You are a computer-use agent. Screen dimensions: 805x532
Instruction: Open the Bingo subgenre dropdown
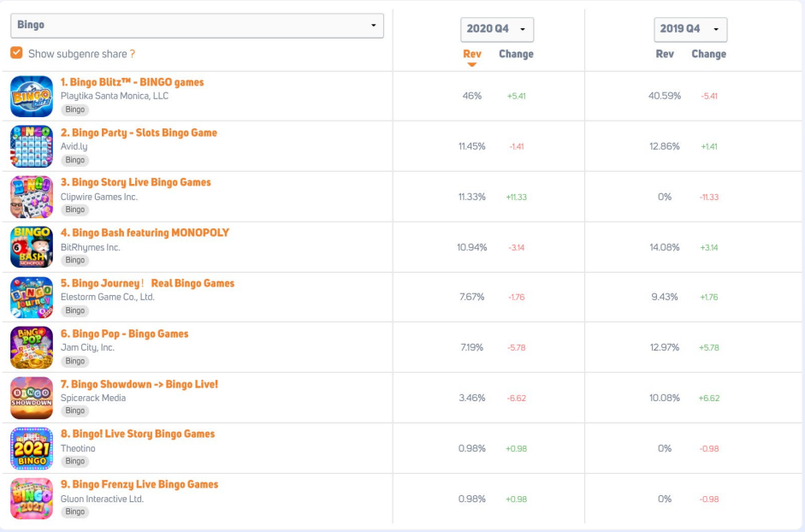click(x=197, y=26)
